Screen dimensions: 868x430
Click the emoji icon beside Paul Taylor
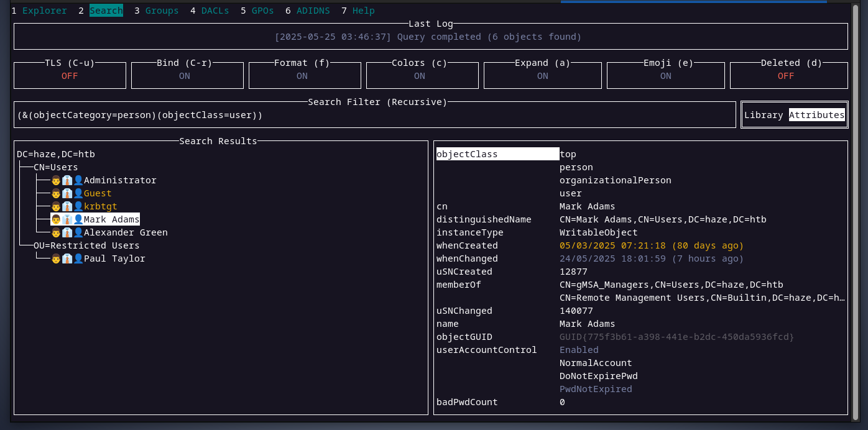pos(67,258)
